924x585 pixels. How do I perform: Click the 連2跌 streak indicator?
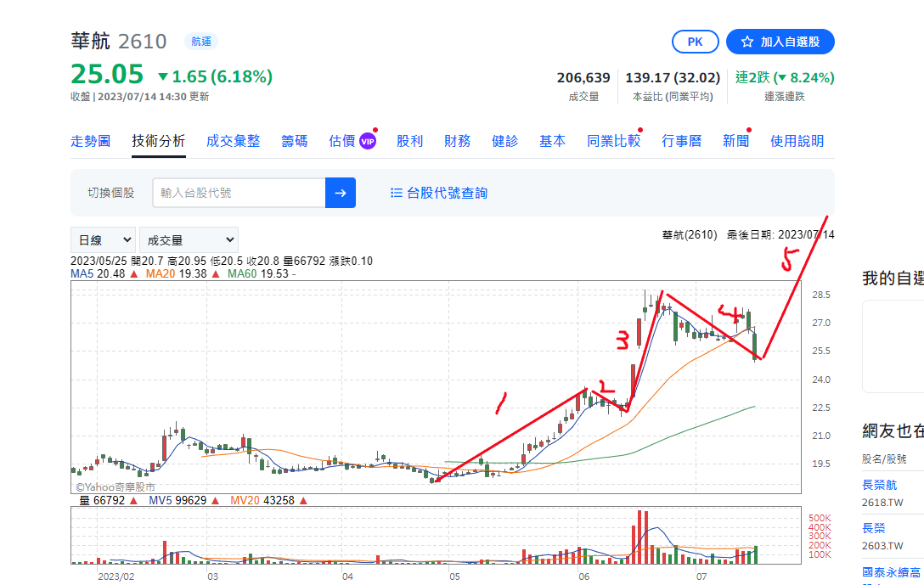coord(785,78)
